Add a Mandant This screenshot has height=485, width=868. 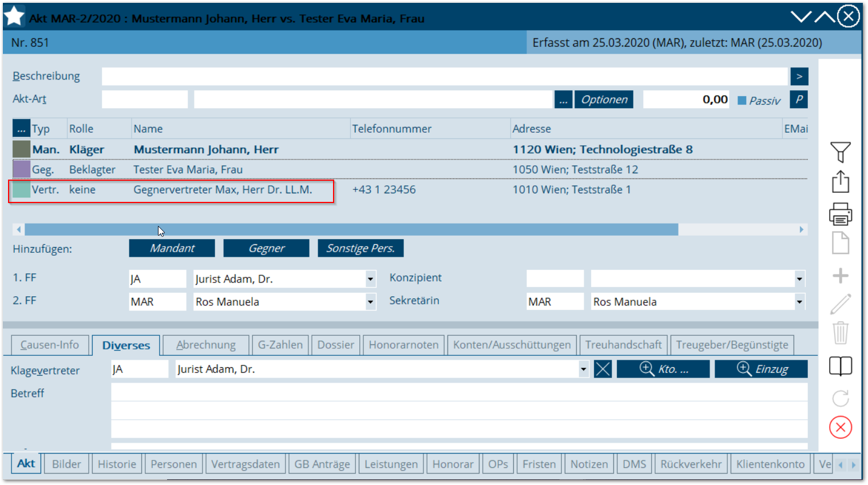pos(172,248)
